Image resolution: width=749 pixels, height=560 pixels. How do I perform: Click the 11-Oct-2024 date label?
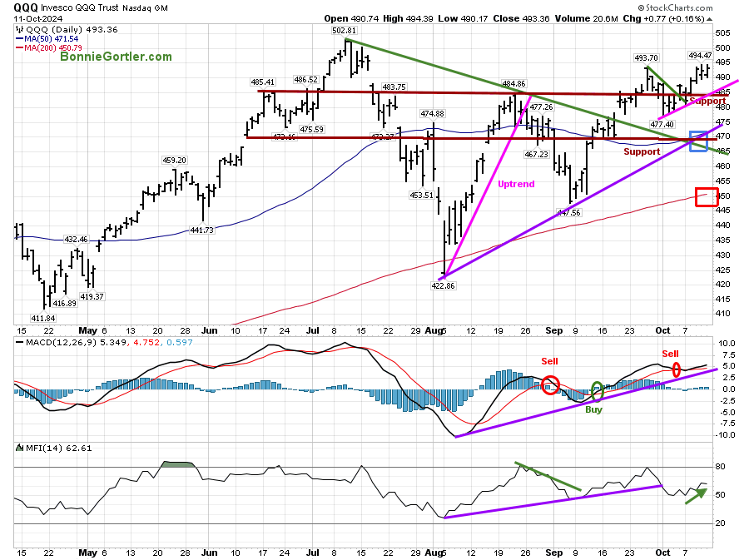pos(38,18)
